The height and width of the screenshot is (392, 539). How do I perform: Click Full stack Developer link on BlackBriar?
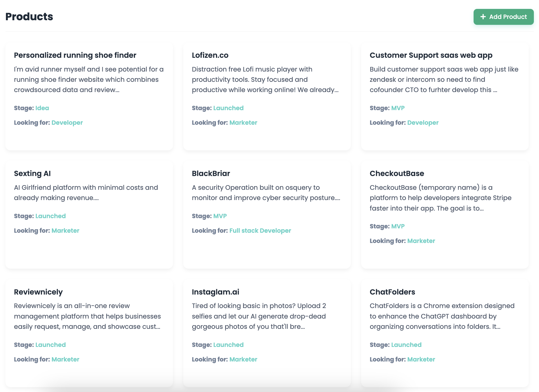[x=260, y=230]
